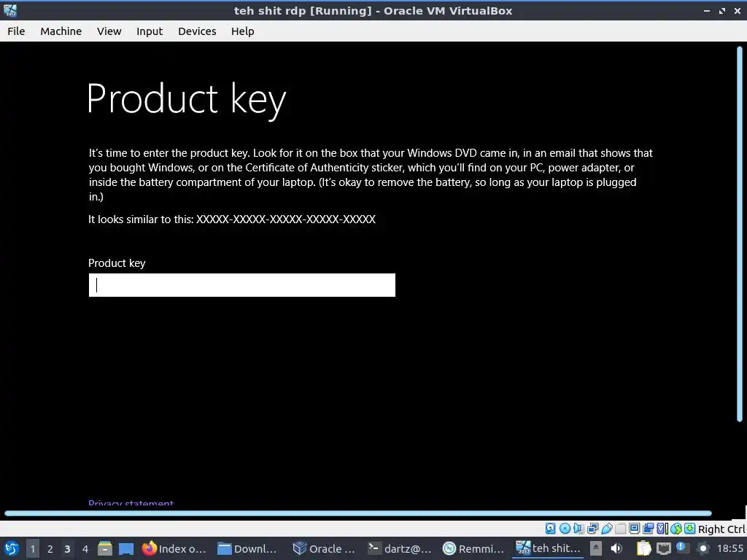Switch to the 'Downl...' folder taskbar window
The width and height of the screenshot is (747, 560).
point(247,548)
